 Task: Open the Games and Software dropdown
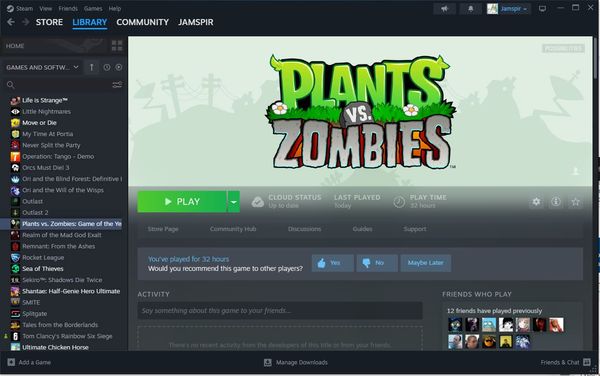click(42, 67)
